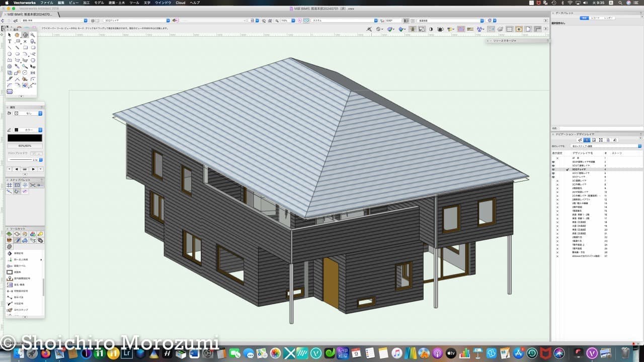Open the 建築・土木 menu
Viewport: 644px width, 362px height.
tap(117, 3)
